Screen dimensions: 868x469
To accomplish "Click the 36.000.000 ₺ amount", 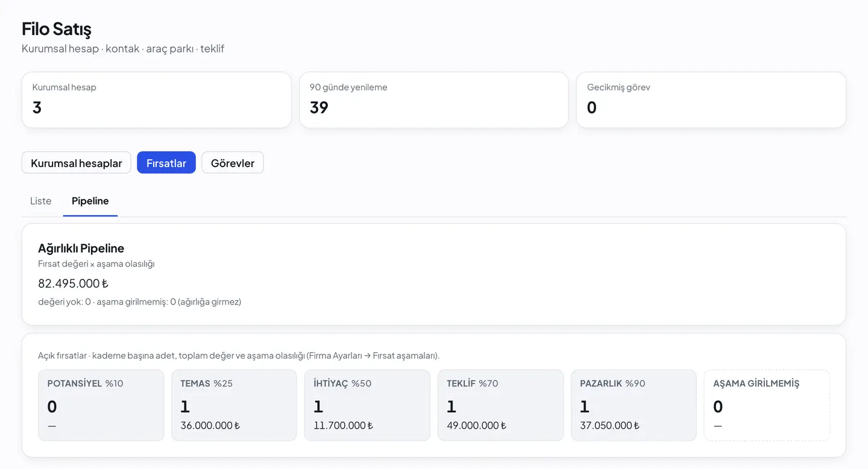I will point(210,426).
